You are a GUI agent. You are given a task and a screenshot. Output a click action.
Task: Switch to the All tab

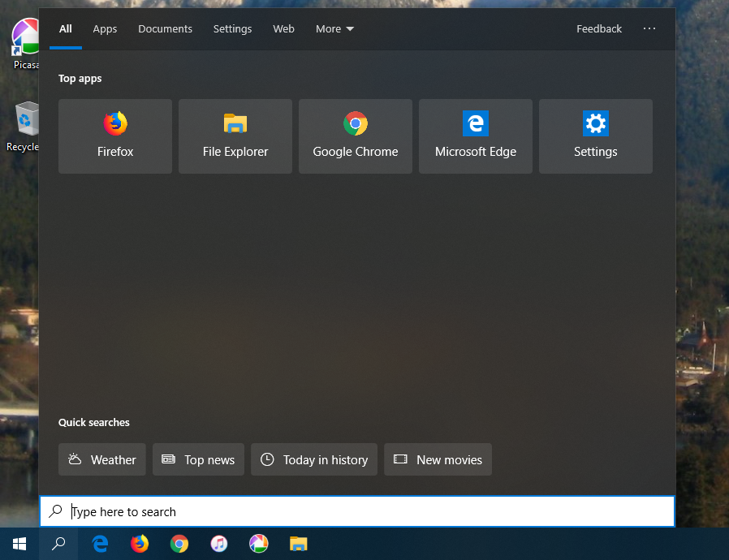(66, 29)
